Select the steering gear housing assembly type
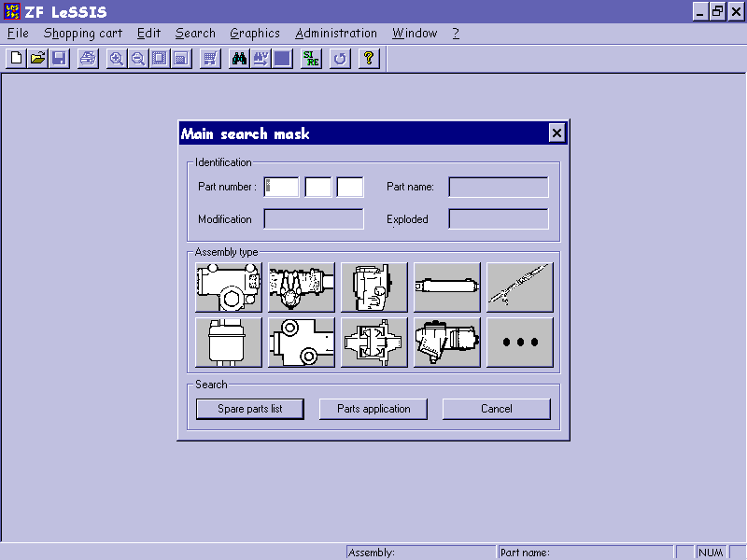 pyautogui.click(x=229, y=287)
